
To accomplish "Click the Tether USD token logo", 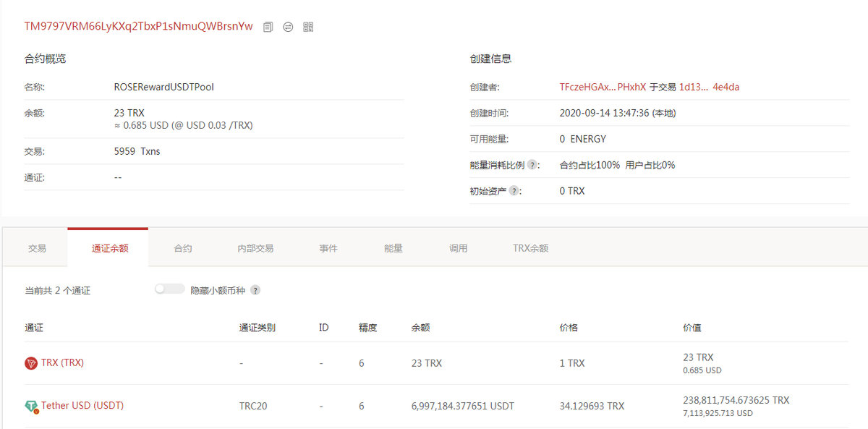I will point(31,407).
